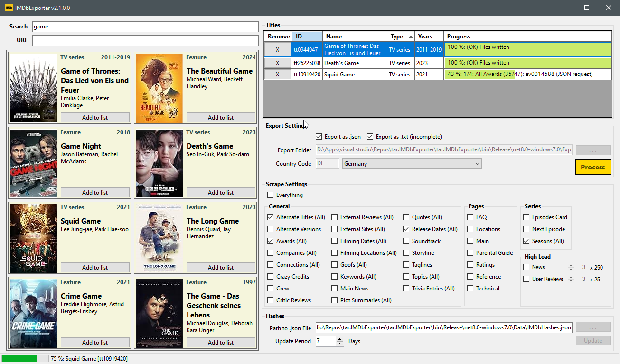Click the Update Period value field
This screenshot has width=620, height=364.
click(326, 341)
